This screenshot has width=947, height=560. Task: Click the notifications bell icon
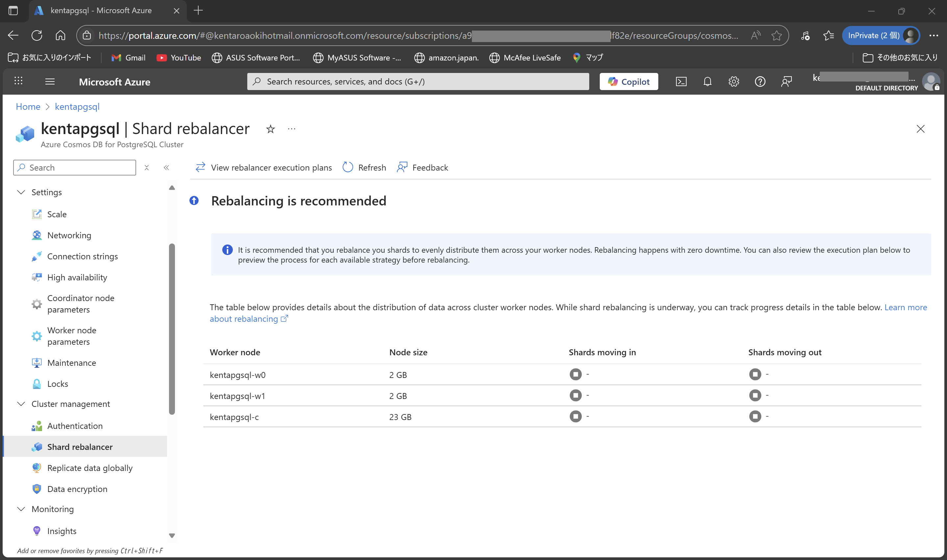click(x=707, y=82)
